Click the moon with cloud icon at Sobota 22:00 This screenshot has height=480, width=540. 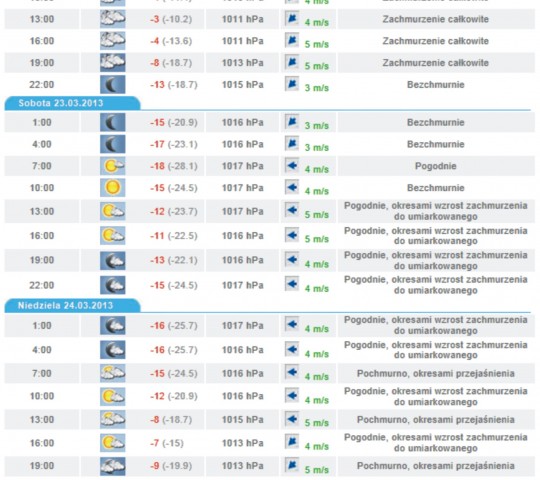tap(113, 285)
